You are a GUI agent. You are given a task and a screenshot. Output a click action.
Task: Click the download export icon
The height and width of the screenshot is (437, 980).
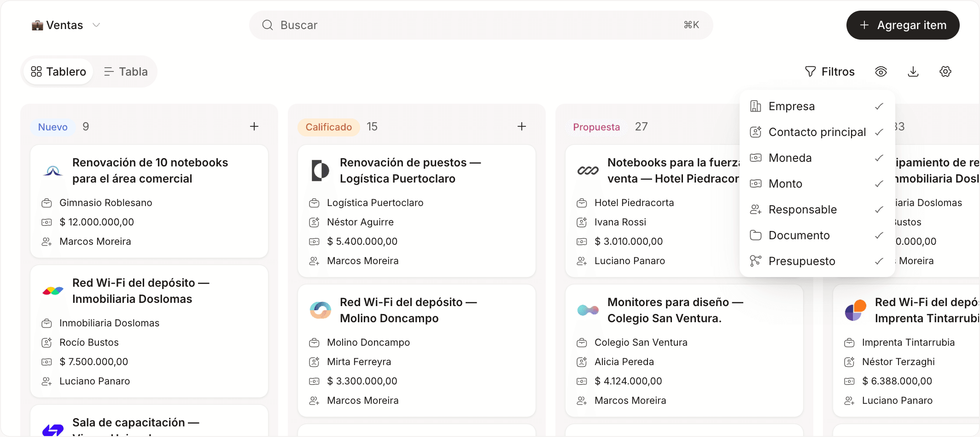pos(913,71)
